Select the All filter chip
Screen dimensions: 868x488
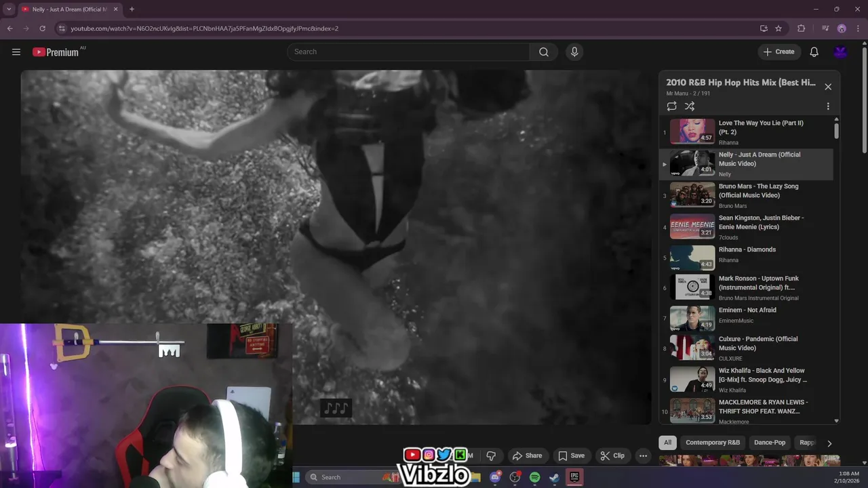point(667,443)
